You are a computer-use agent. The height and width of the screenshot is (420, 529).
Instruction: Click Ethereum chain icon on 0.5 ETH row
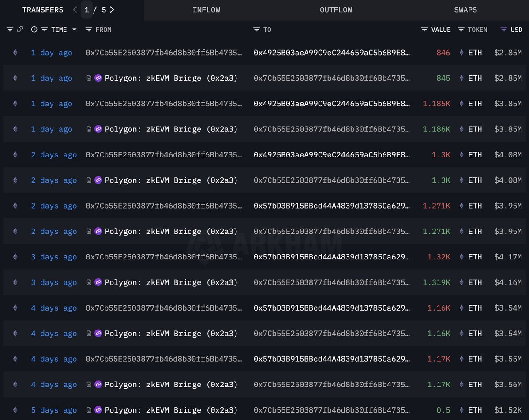(15, 409)
